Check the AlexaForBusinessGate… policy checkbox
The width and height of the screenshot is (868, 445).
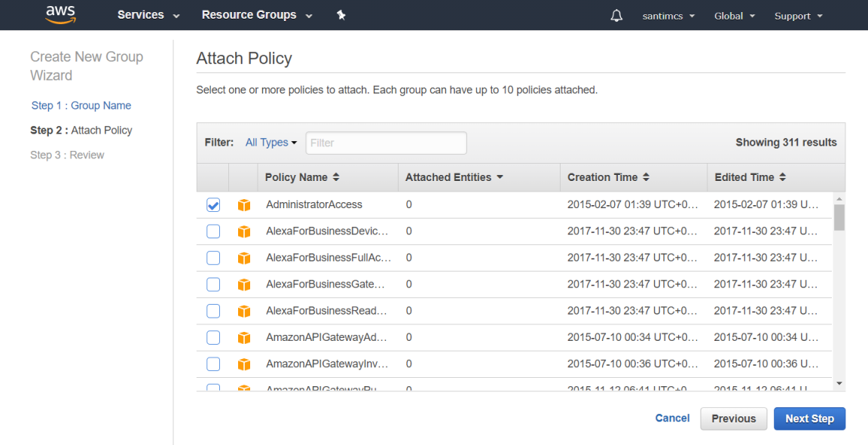213,284
